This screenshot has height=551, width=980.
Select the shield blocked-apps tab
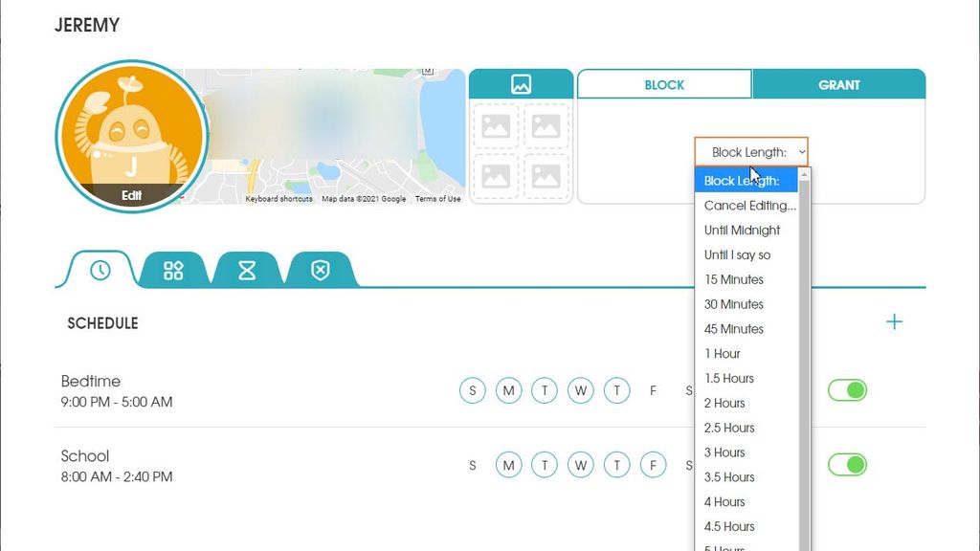coord(320,271)
